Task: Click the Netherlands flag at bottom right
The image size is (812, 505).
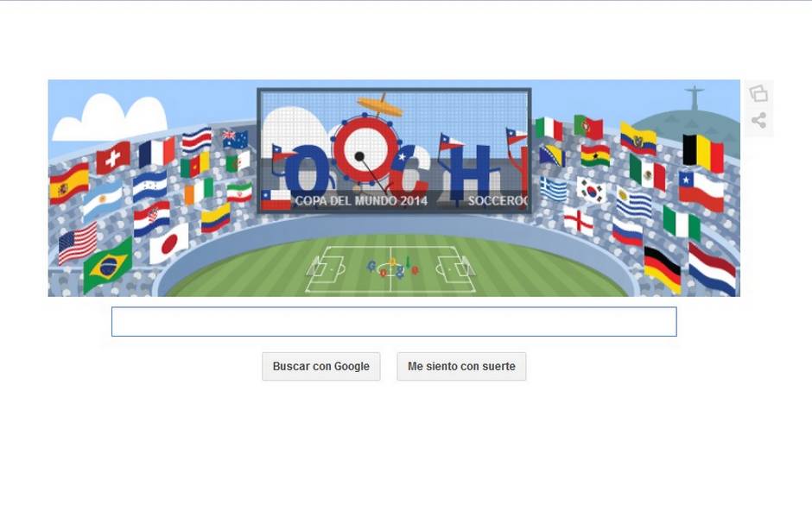Action: pyautogui.click(x=712, y=268)
